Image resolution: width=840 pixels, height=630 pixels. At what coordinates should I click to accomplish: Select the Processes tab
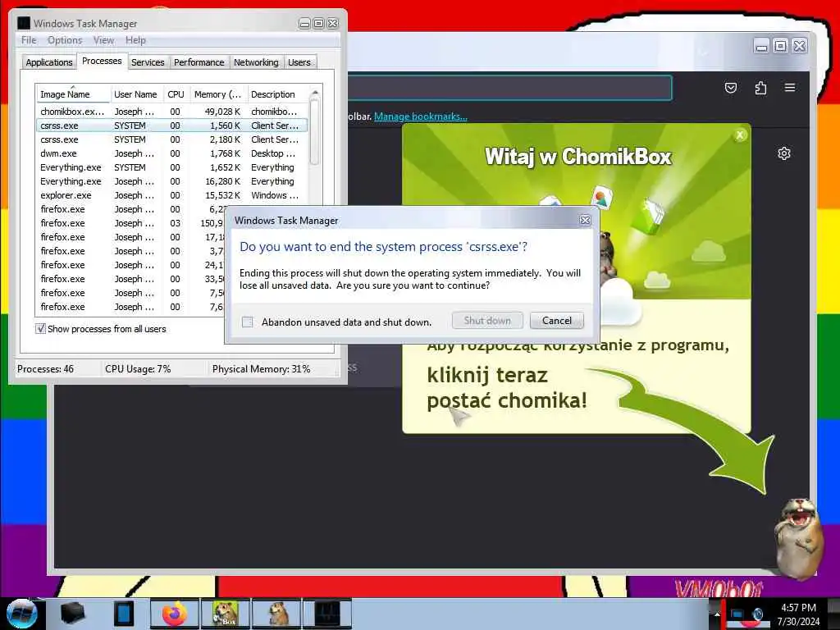pos(102,61)
